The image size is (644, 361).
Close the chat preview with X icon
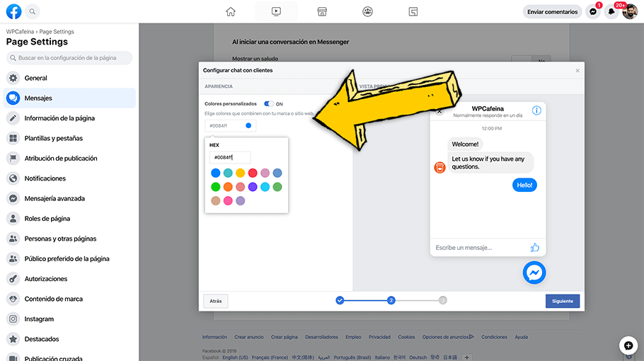pos(439,111)
